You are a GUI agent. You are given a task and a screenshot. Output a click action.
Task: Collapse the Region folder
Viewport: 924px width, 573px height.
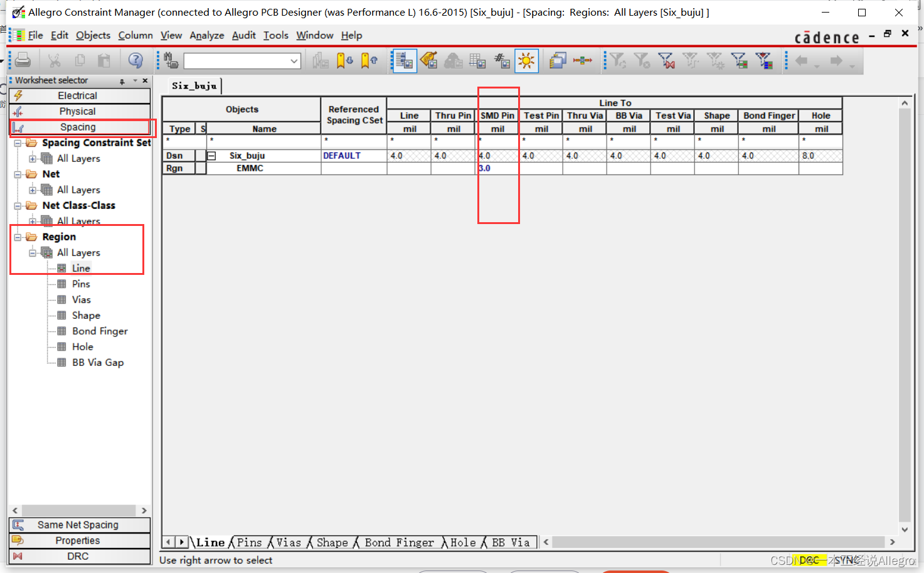click(18, 237)
